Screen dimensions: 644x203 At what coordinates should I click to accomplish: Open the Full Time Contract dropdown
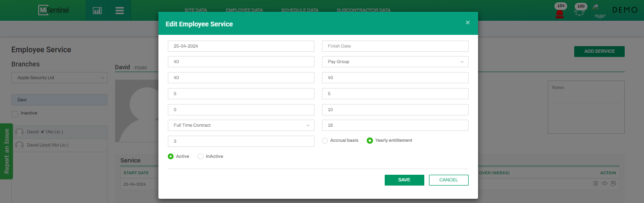(x=241, y=125)
